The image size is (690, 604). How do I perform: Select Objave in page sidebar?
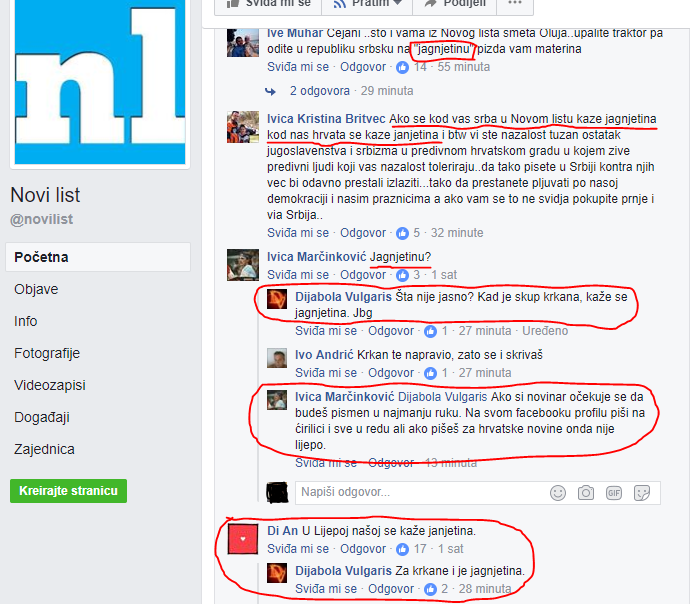tap(36, 289)
